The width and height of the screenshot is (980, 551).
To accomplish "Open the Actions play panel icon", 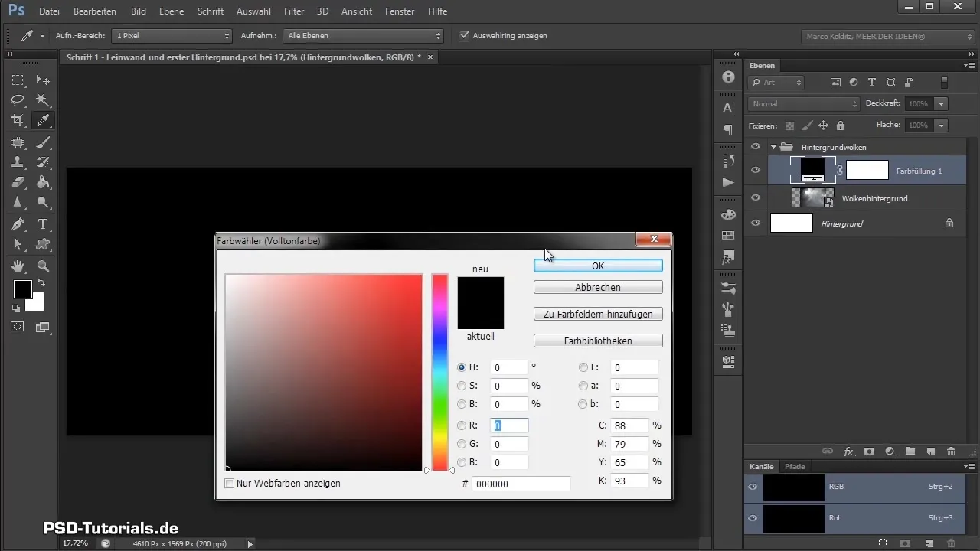I will click(728, 182).
